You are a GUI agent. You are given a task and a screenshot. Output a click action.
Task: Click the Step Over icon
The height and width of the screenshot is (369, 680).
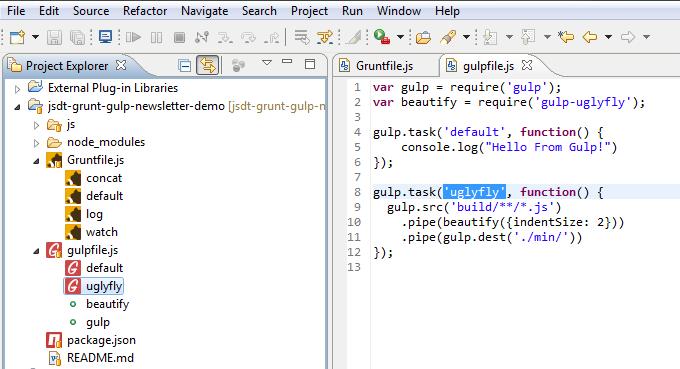point(248,37)
